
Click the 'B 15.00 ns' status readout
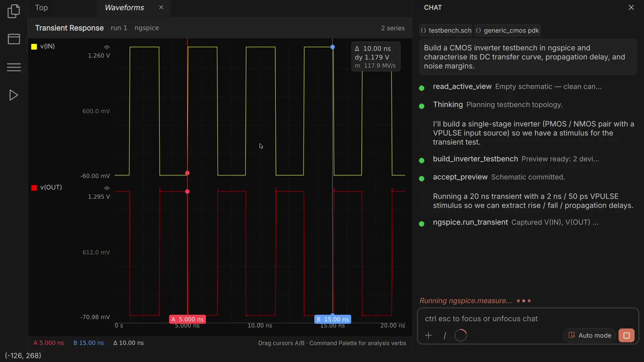tap(89, 343)
